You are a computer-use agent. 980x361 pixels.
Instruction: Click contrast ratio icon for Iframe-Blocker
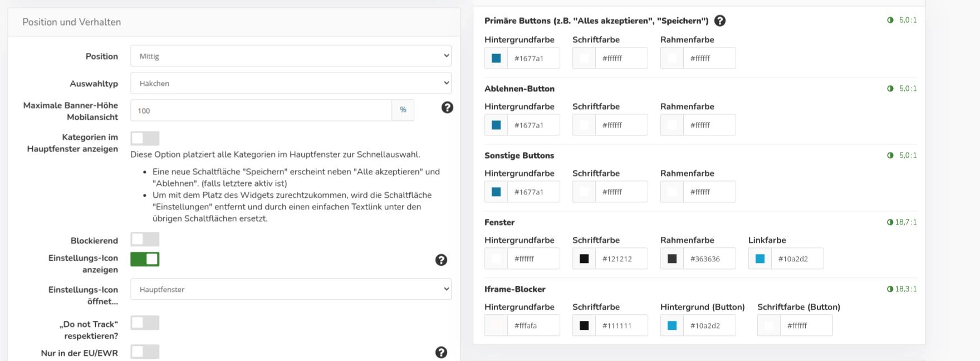pos(890,289)
